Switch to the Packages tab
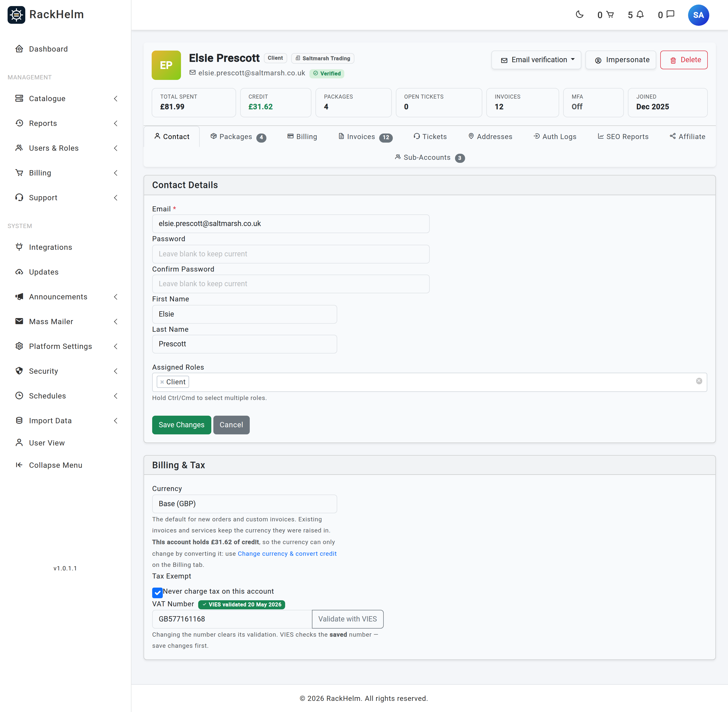The height and width of the screenshot is (712, 728). pos(238,137)
